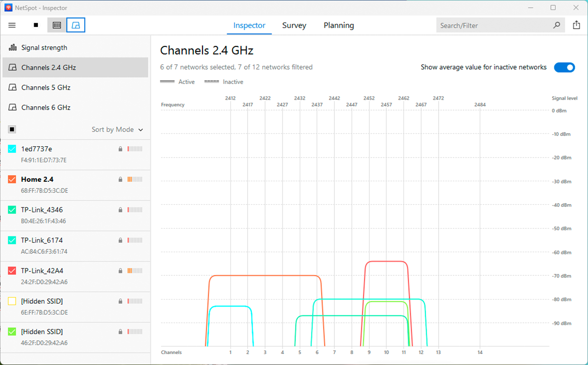Viewport: 588px width, 365px height.
Task: Uncheck the Home 2.4 network
Action: tap(12, 179)
